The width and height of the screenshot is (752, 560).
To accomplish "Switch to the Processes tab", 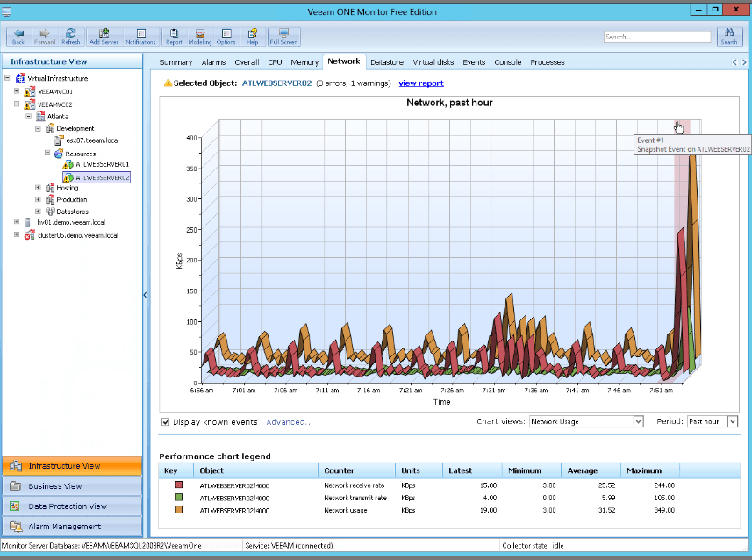I will pos(548,62).
